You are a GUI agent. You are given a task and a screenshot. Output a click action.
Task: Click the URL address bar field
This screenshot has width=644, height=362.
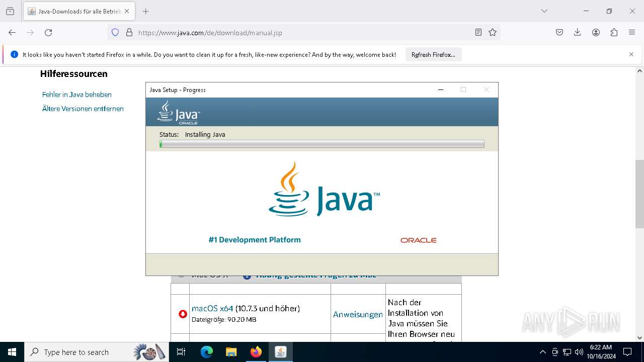pos(304,32)
